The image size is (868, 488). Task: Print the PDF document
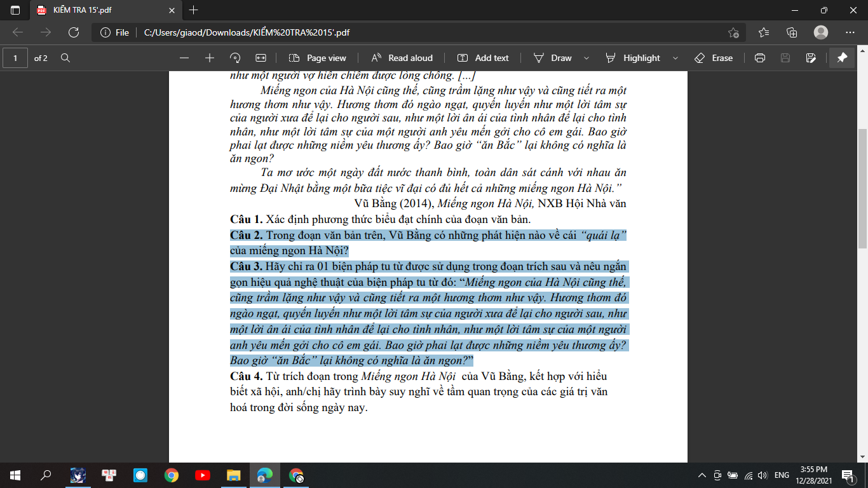point(759,58)
